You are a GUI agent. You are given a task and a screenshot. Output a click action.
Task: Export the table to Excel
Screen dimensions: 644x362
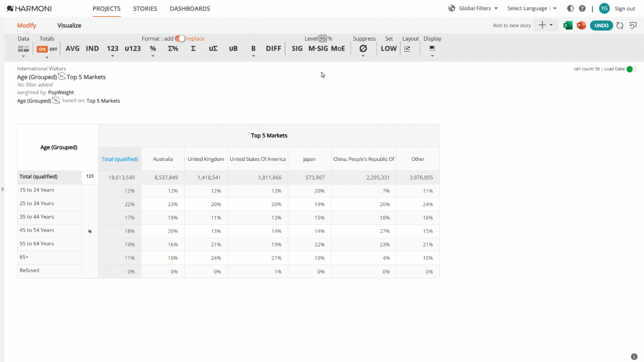tap(568, 25)
